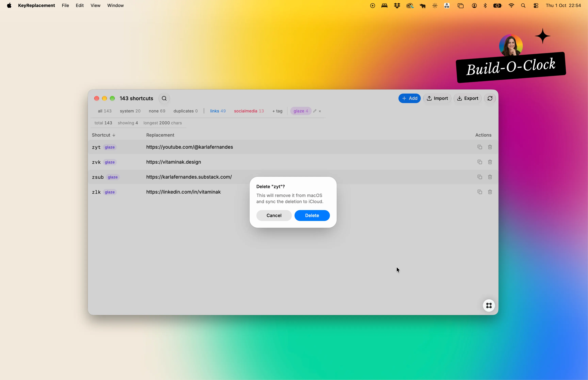Click trash icon for zvk row
The width and height of the screenshot is (588, 380).
(490, 162)
